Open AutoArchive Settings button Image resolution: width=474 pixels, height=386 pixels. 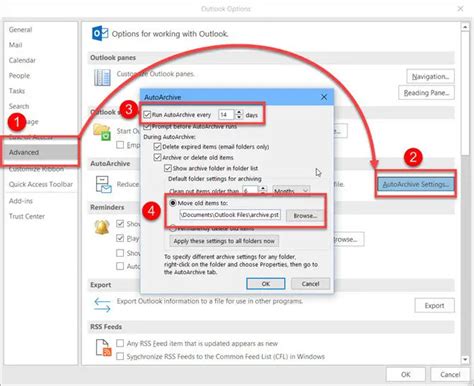(x=415, y=184)
